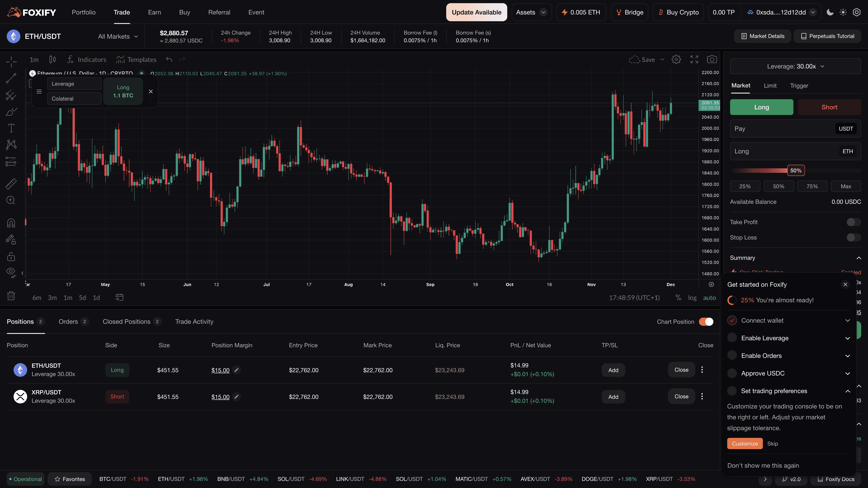
Task: Open the All Markets dropdown
Action: pos(118,36)
